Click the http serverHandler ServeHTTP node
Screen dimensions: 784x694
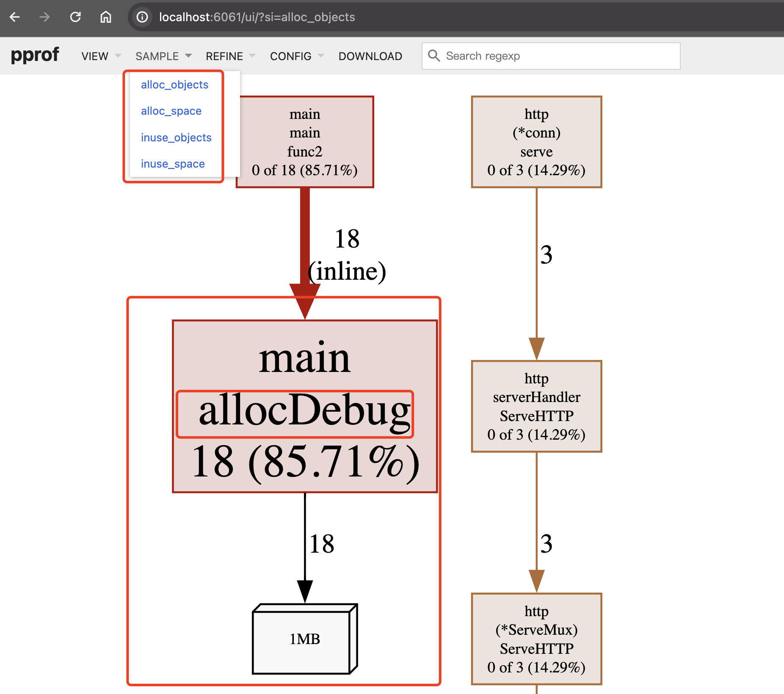(x=536, y=406)
